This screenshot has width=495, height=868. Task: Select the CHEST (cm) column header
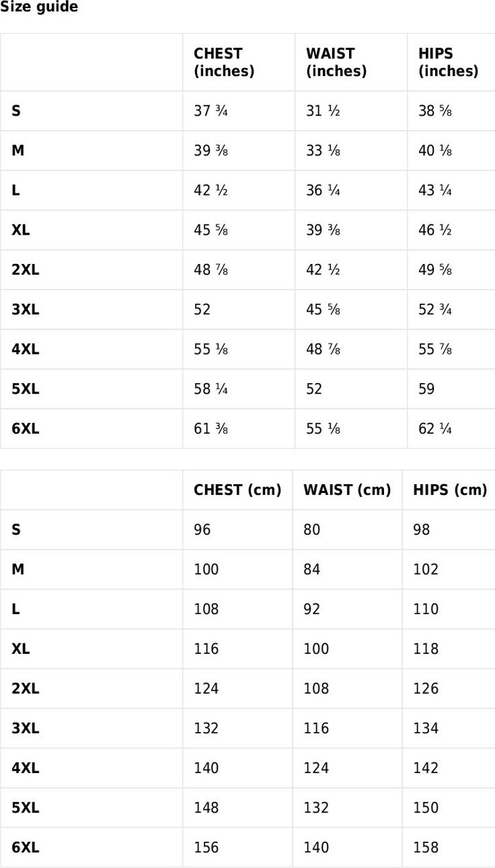pyautogui.click(x=238, y=490)
